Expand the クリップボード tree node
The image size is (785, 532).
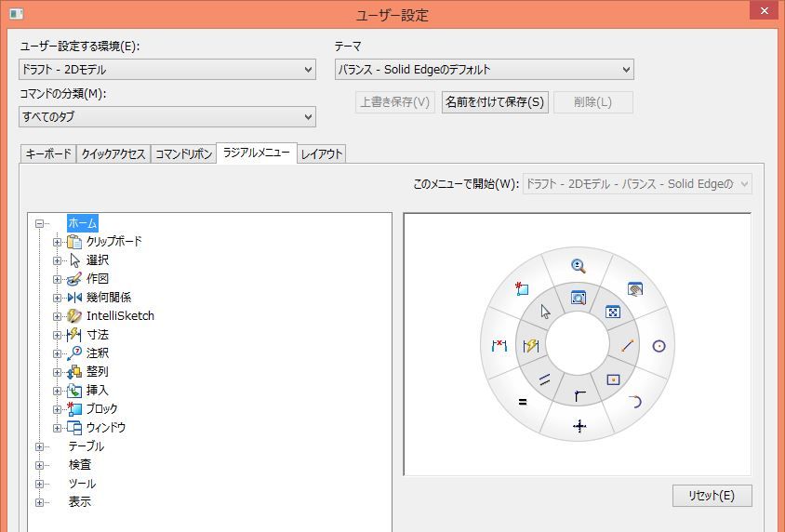(x=58, y=242)
